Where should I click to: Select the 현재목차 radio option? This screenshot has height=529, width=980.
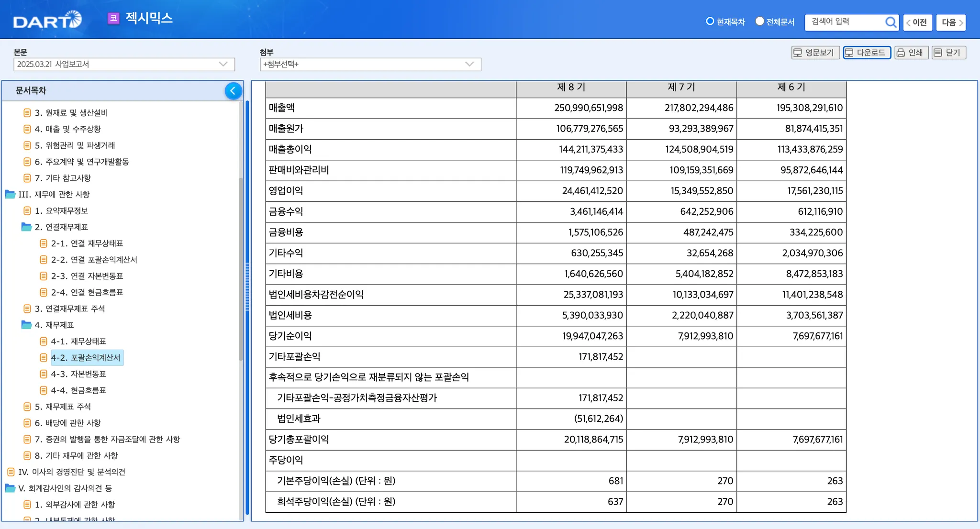click(710, 22)
